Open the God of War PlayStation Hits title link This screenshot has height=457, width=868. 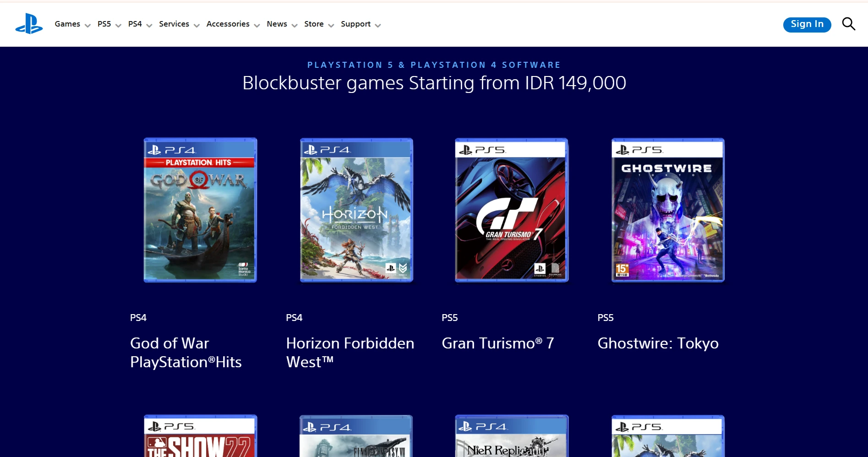(x=186, y=353)
